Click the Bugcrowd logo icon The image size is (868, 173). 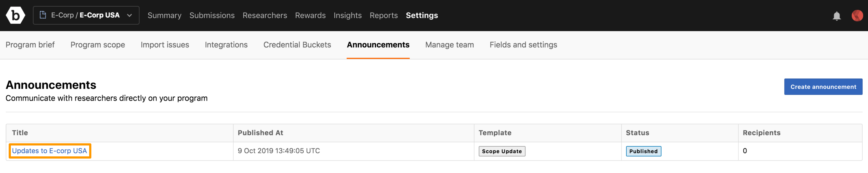15,15
